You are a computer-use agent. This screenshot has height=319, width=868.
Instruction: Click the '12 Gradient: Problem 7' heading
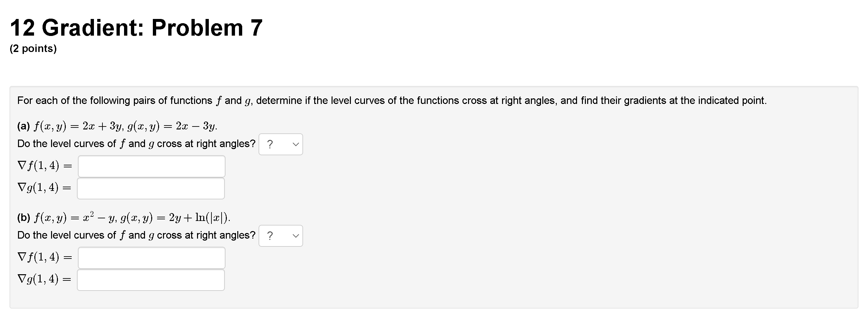click(135, 27)
